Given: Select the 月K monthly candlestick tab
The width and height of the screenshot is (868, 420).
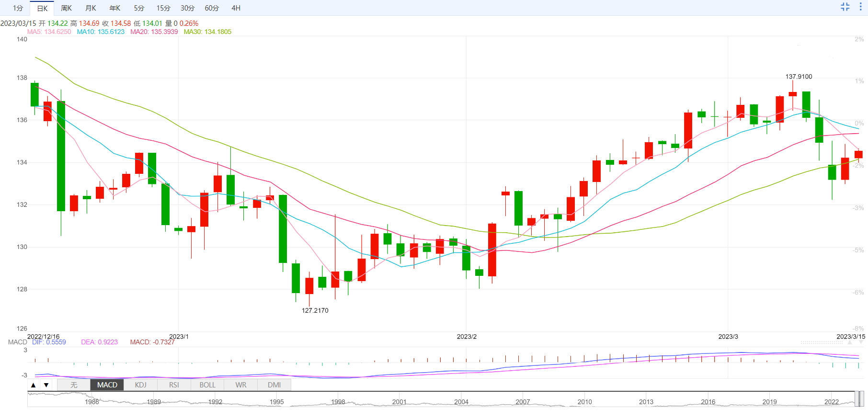Looking at the screenshot, I should [91, 8].
